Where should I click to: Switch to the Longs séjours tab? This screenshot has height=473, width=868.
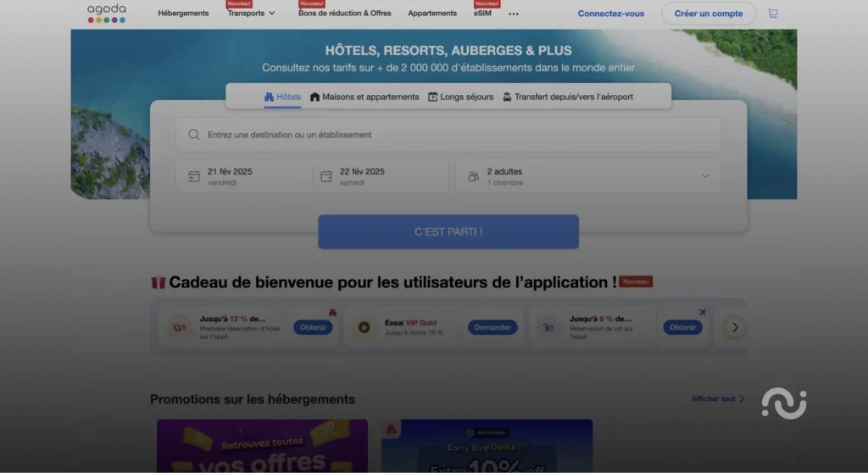click(x=460, y=97)
